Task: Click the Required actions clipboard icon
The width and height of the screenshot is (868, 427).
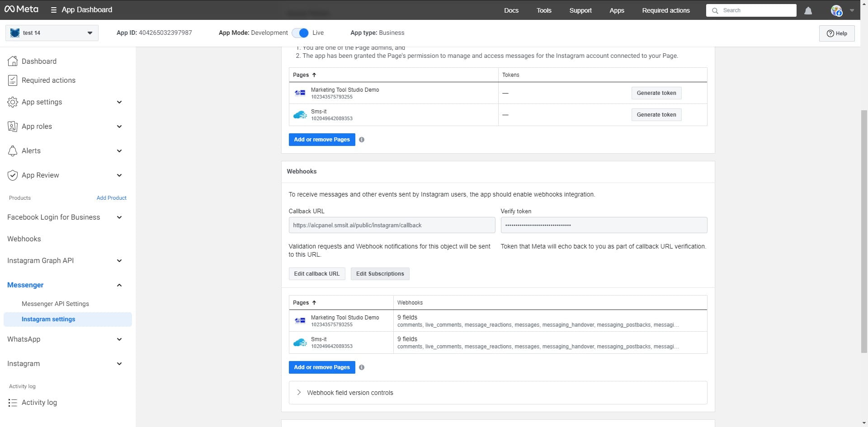Action: (13, 80)
